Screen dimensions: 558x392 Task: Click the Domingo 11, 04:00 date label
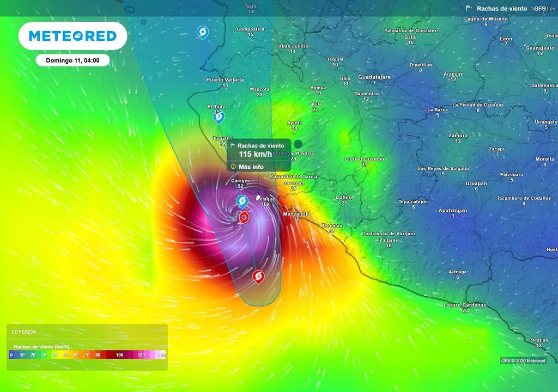coord(72,60)
